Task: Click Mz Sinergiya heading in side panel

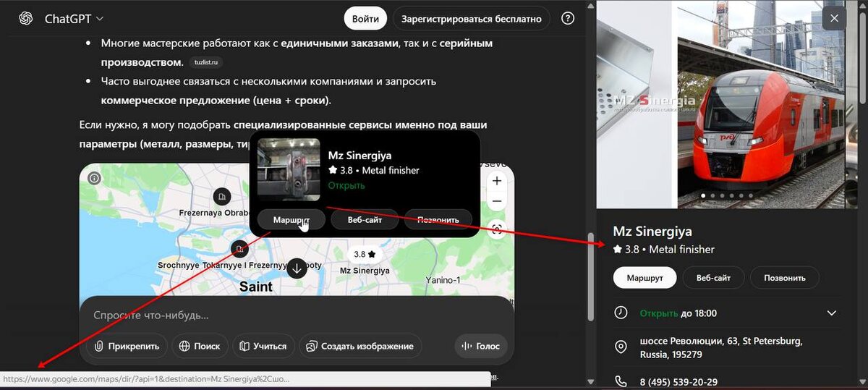Action: [652, 232]
